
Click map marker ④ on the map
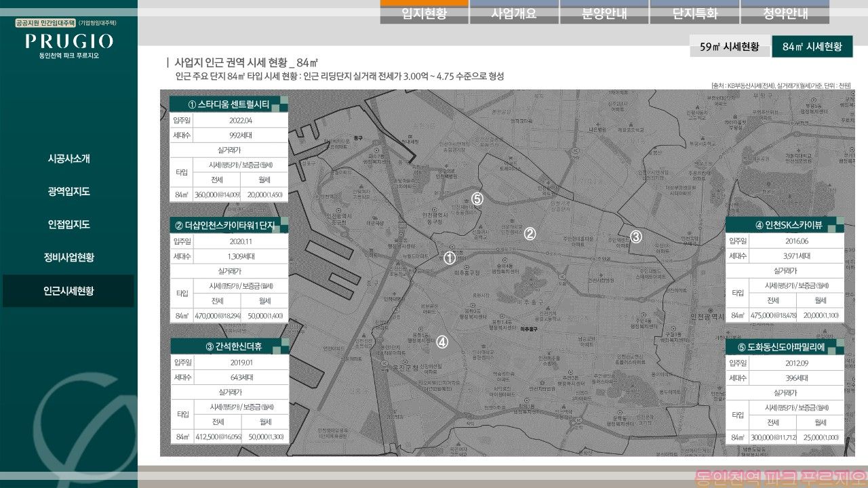click(x=442, y=342)
